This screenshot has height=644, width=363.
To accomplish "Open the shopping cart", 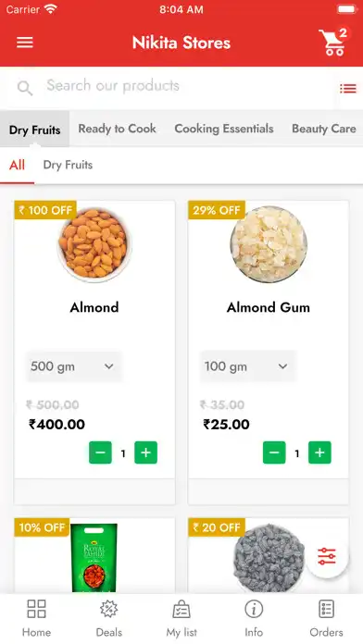I will pyautogui.click(x=333, y=42).
